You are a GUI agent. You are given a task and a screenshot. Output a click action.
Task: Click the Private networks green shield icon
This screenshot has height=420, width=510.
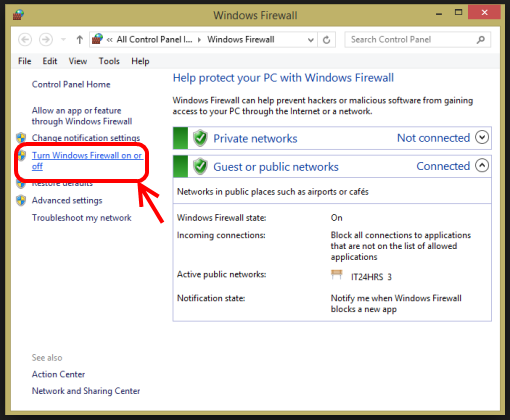(200, 138)
